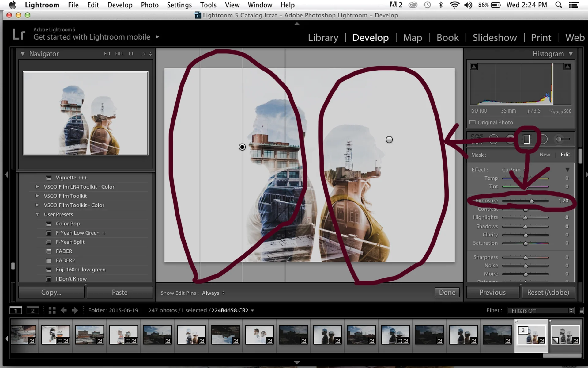Open the Develop menu in menu bar
Image resolution: width=588 pixels, height=368 pixels.
[x=120, y=5]
